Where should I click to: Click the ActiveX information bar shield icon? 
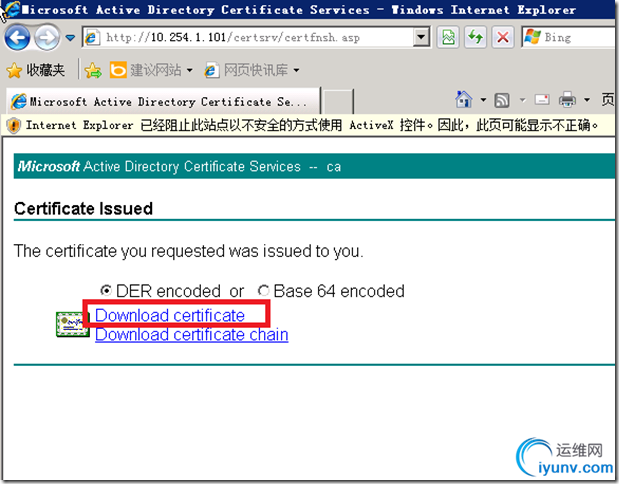click(x=14, y=126)
